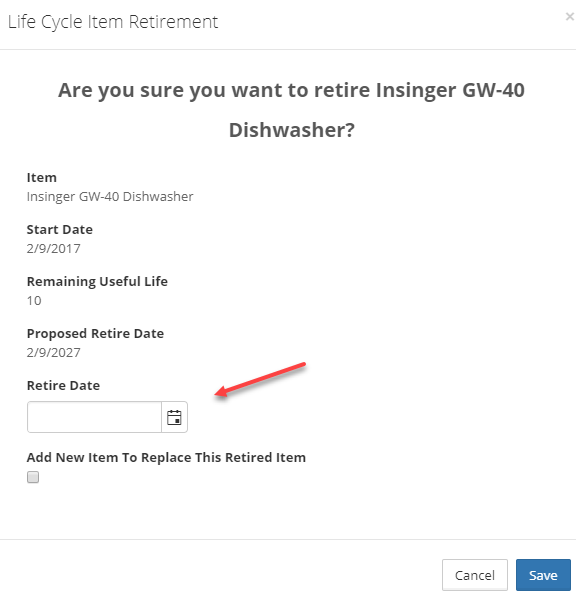Select the Proposed Retire Date label

click(95, 334)
